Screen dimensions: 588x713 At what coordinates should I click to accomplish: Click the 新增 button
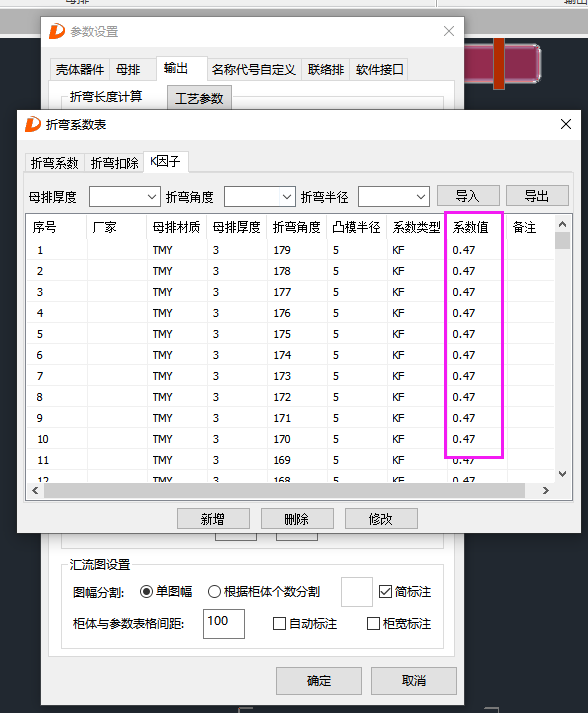pos(213,519)
